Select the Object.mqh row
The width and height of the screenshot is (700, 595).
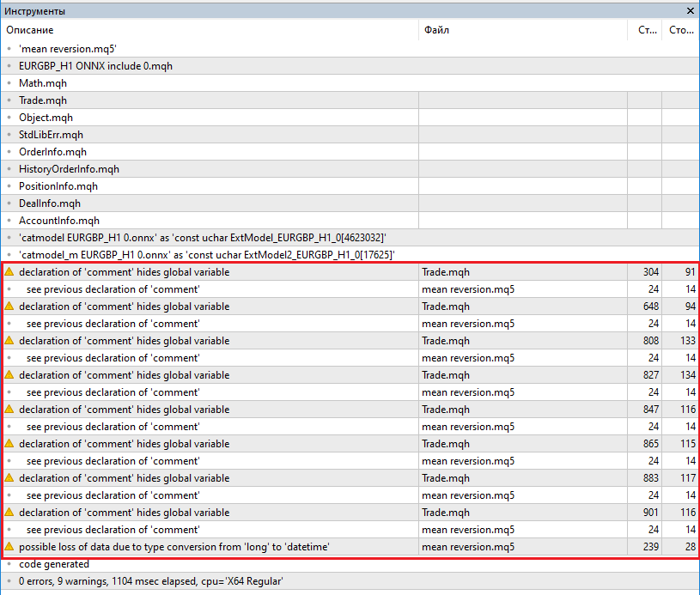coord(350,118)
